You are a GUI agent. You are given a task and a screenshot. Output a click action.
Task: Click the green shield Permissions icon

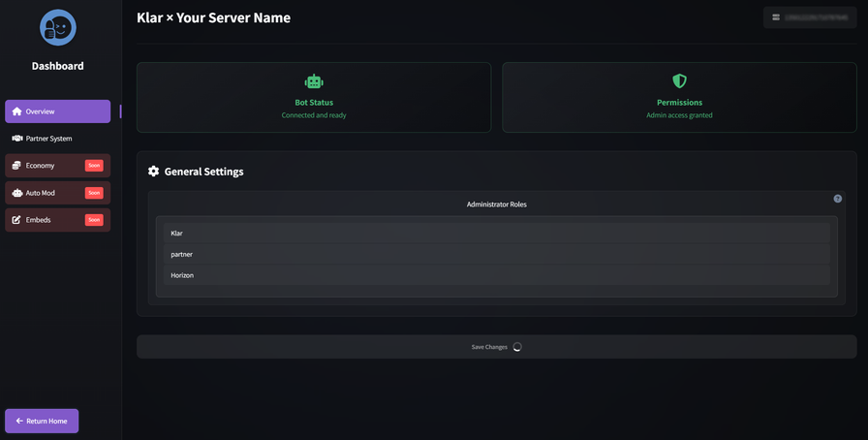679,81
